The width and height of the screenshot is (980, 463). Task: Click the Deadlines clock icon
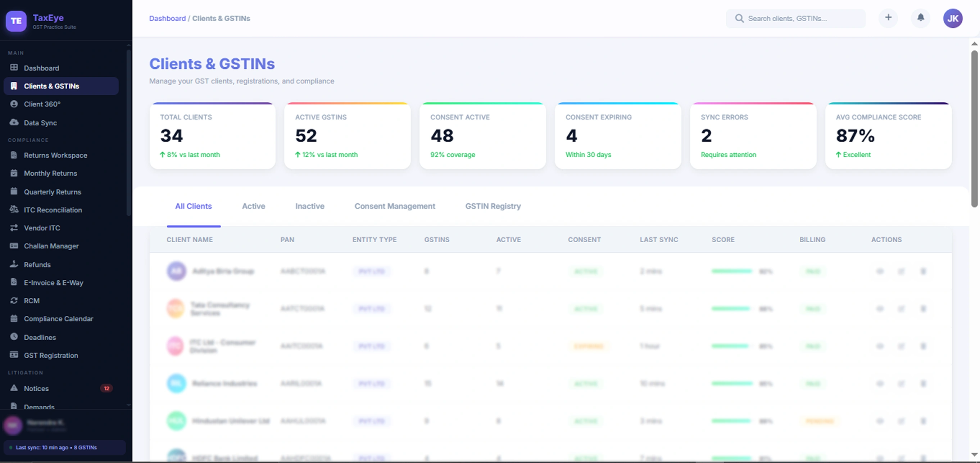(14, 337)
